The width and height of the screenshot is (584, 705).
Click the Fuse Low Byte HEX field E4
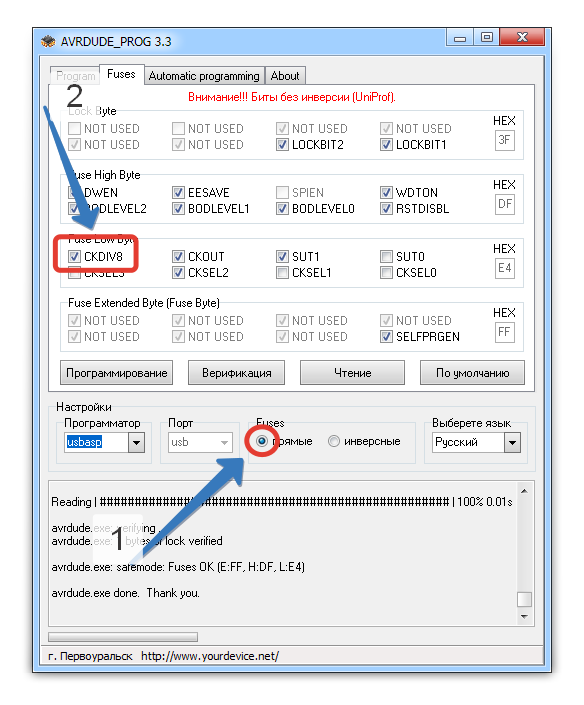click(x=504, y=268)
